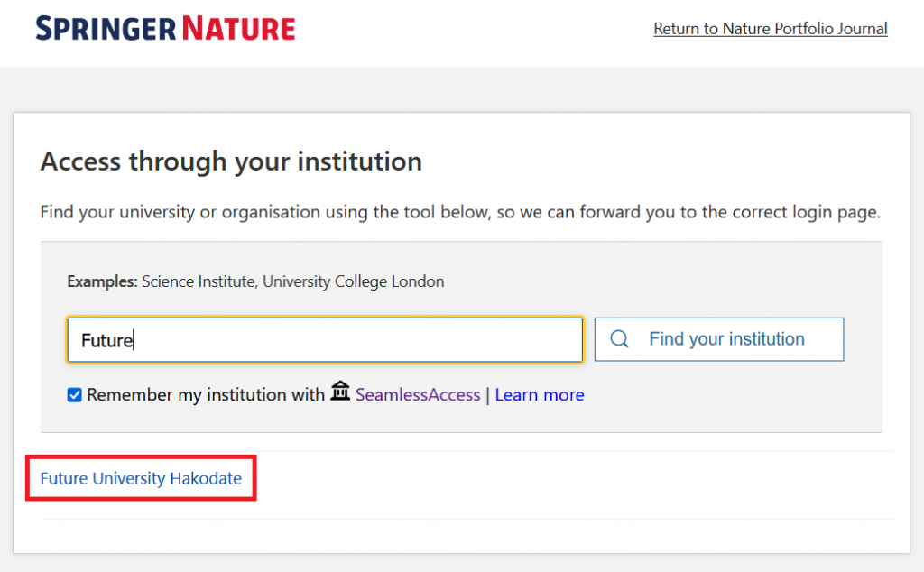Open the Learn more link
924x572 pixels.
pos(540,394)
